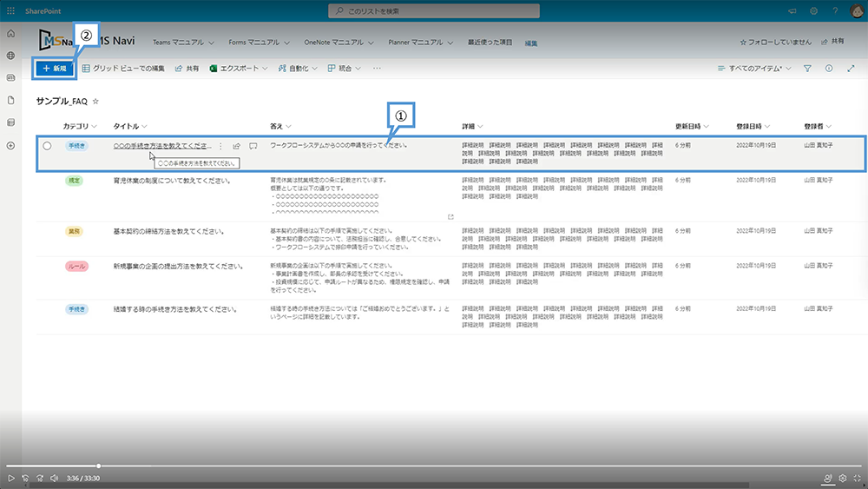
Task: Open the エクスポート dropdown
Action: pyautogui.click(x=239, y=69)
